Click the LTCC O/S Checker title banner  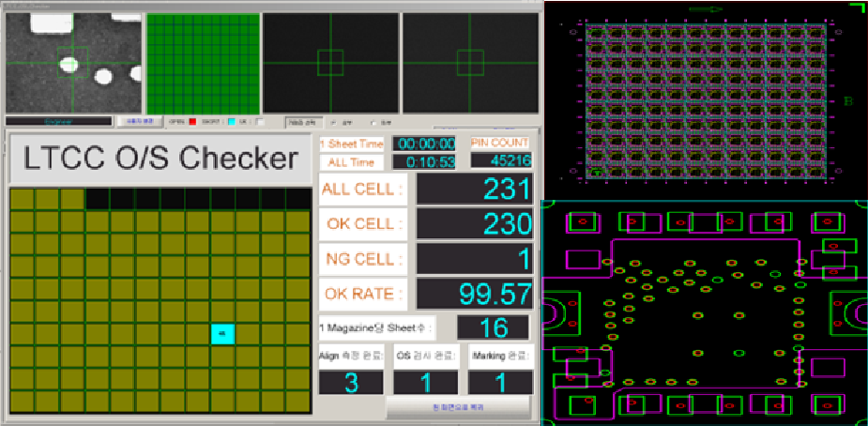(x=159, y=159)
